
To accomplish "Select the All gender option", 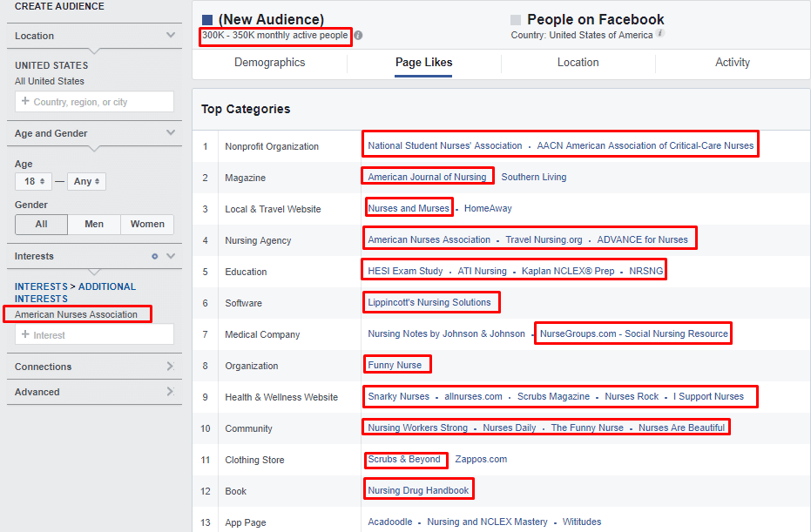I will click(x=42, y=225).
